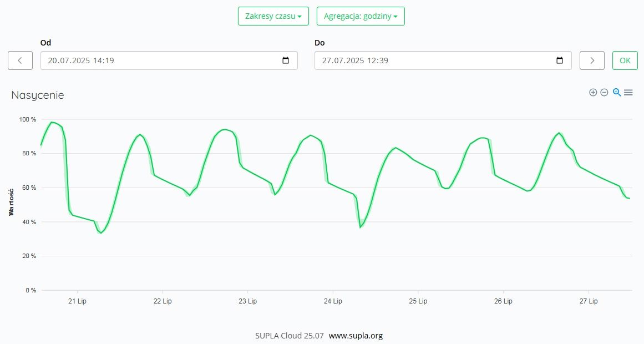The width and height of the screenshot is (644, 344).
Task: Select the SUPLA Cloud 25.07 text
Action: coord(290,335)
